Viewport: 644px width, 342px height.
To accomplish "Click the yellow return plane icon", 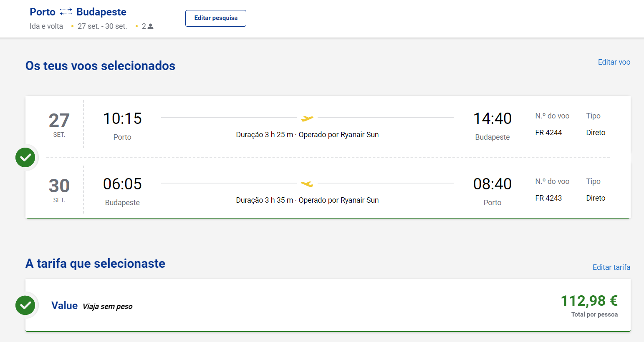I will 307,184.
